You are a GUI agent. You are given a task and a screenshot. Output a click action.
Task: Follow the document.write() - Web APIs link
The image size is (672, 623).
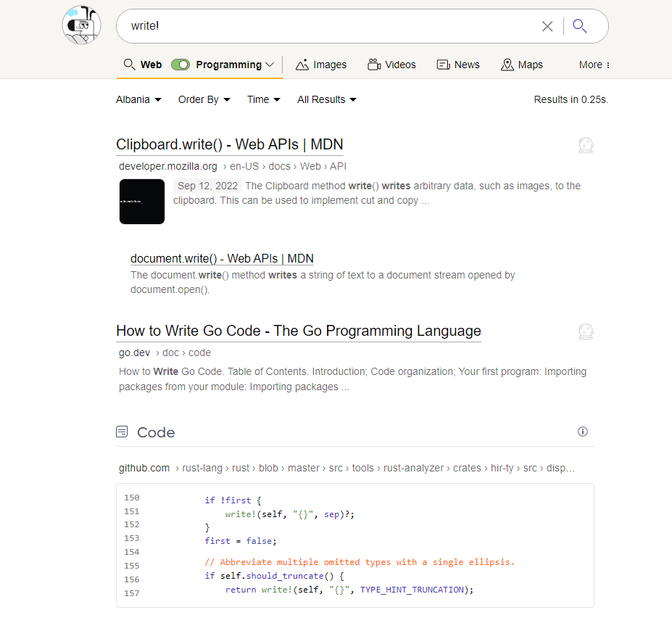coord(222,259)
